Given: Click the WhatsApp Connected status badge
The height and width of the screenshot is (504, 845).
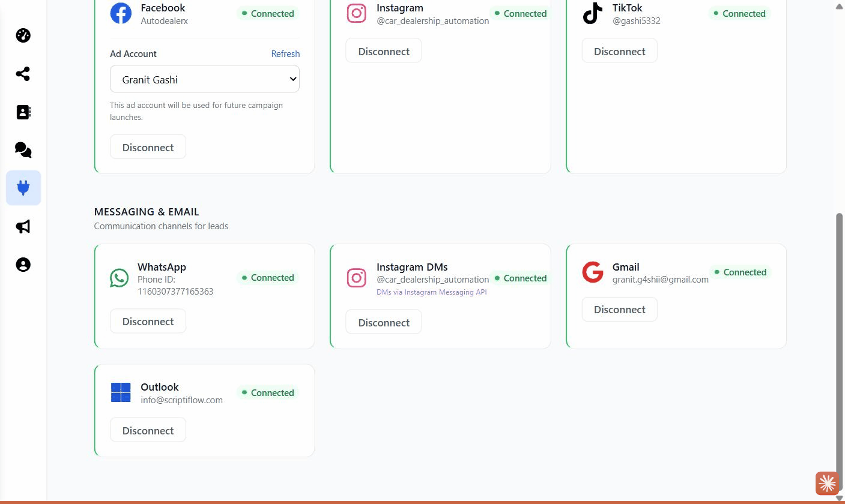Looking at the screenshot, I should pyautogui.click(x=267, y=278).
